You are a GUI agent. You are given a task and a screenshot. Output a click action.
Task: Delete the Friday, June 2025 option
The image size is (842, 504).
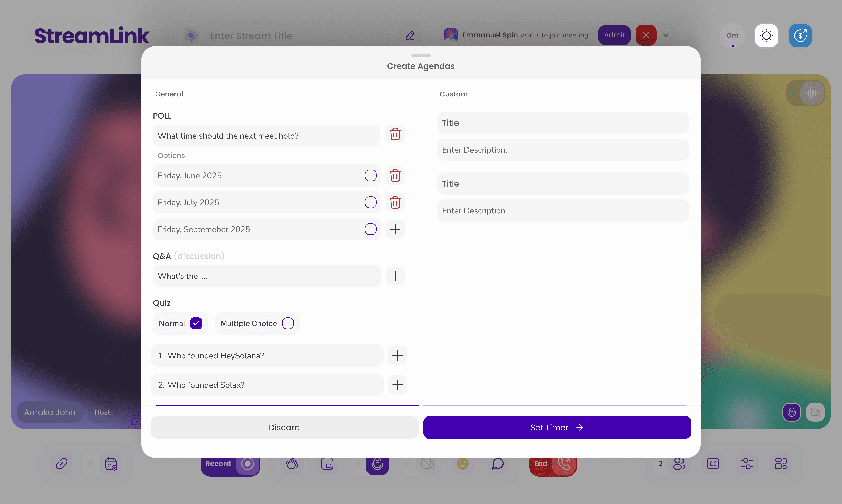(395, 176)
